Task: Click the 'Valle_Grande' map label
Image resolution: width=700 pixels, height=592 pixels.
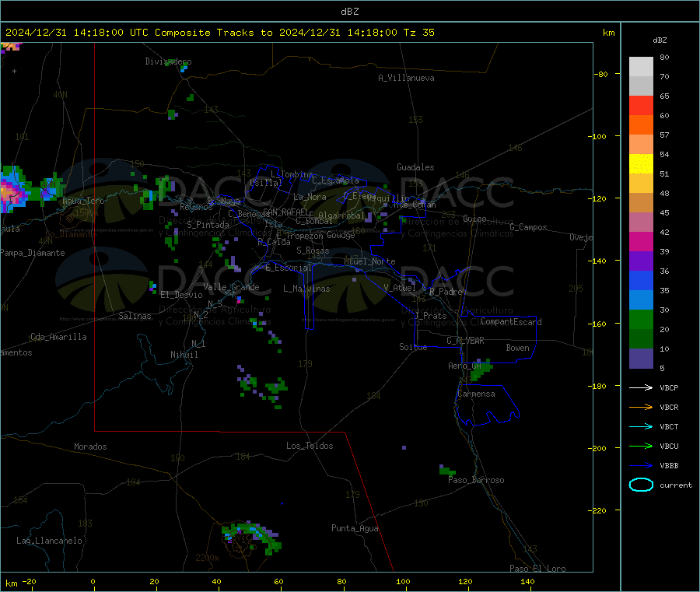Action: [231, 287]
